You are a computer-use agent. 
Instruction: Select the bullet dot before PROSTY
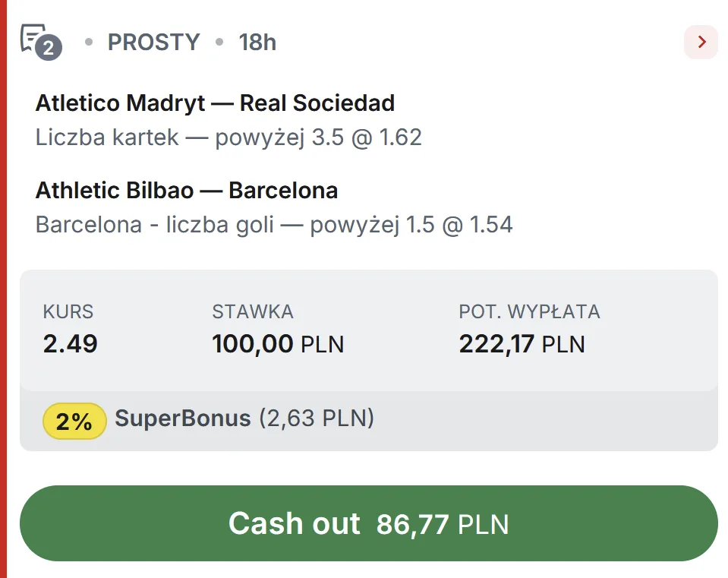[88, 43]
